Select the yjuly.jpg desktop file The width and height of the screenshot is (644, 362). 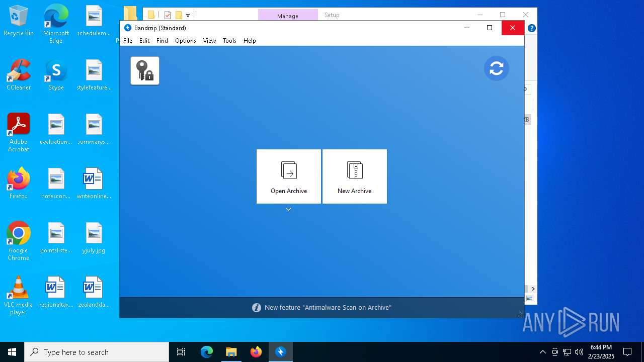(x=94, y=238)
